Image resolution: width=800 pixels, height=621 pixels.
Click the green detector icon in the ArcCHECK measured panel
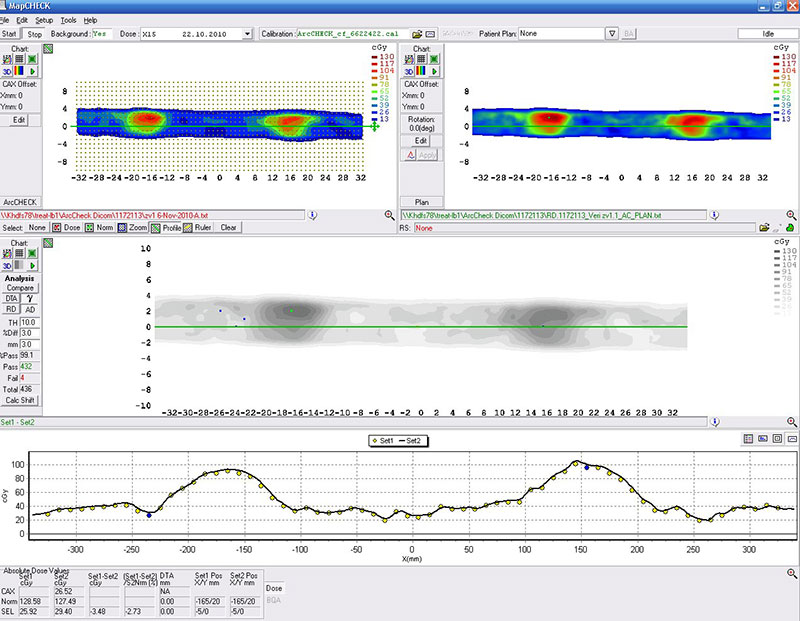point(32,59)
